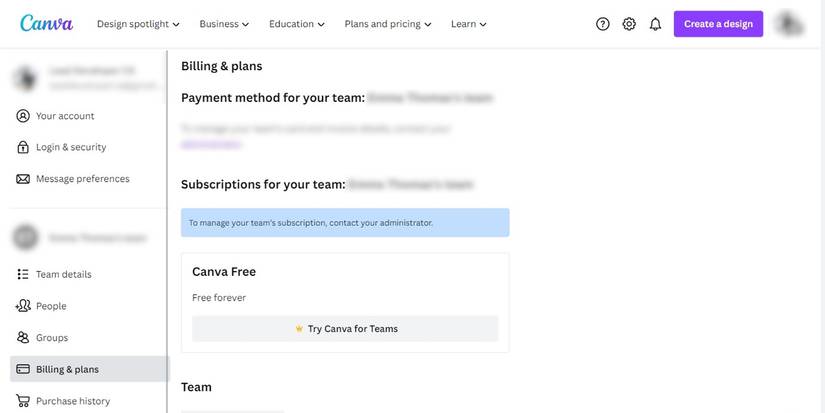Open the Plans and pricing menu
Image resolution: width=825 pixels, height=413 pixels.
click(388, 24)
